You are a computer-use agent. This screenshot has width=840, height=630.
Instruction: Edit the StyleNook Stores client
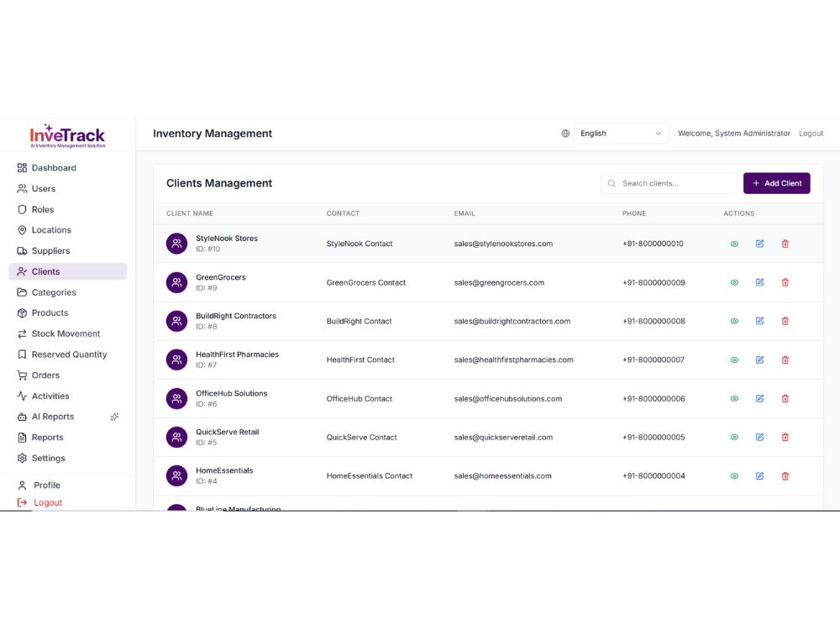coord(759,244)
